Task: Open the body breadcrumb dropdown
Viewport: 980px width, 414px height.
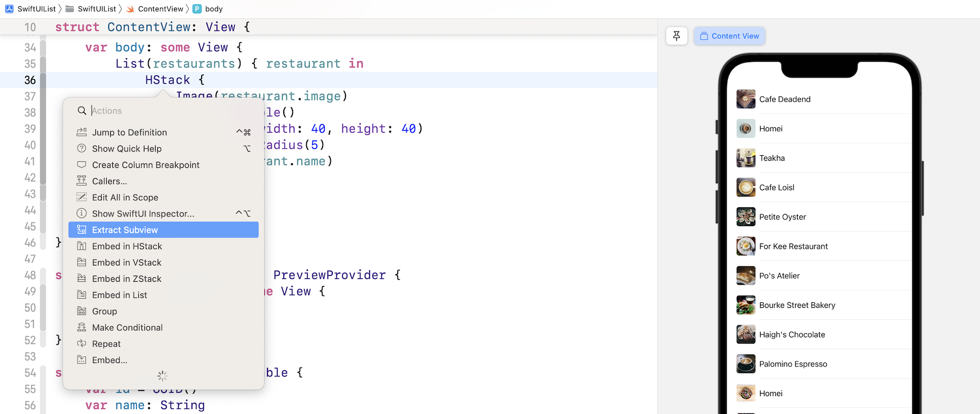Action: [213, 9]
